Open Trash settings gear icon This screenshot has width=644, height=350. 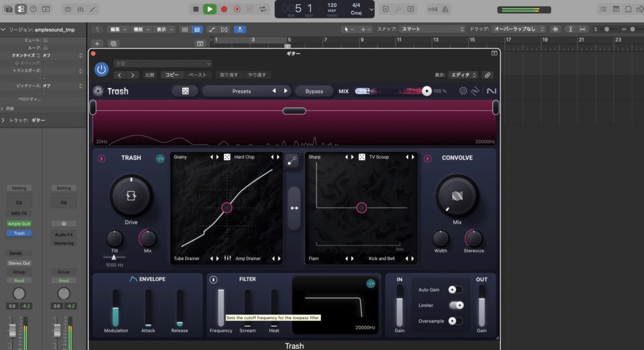(463, 91)
